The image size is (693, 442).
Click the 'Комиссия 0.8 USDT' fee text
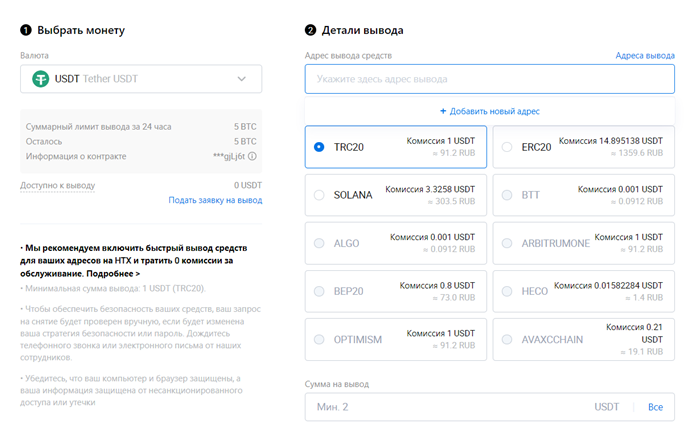[x=437, y=286]
